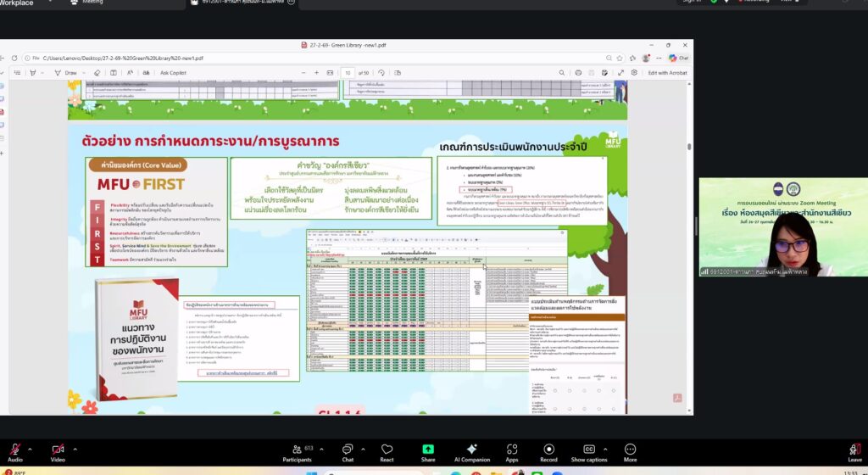Image resolution: width=868 pixels, height=475 pixels.
Task: Expand the audio options arrow next to Audio
Action: [x=30, y=449]
